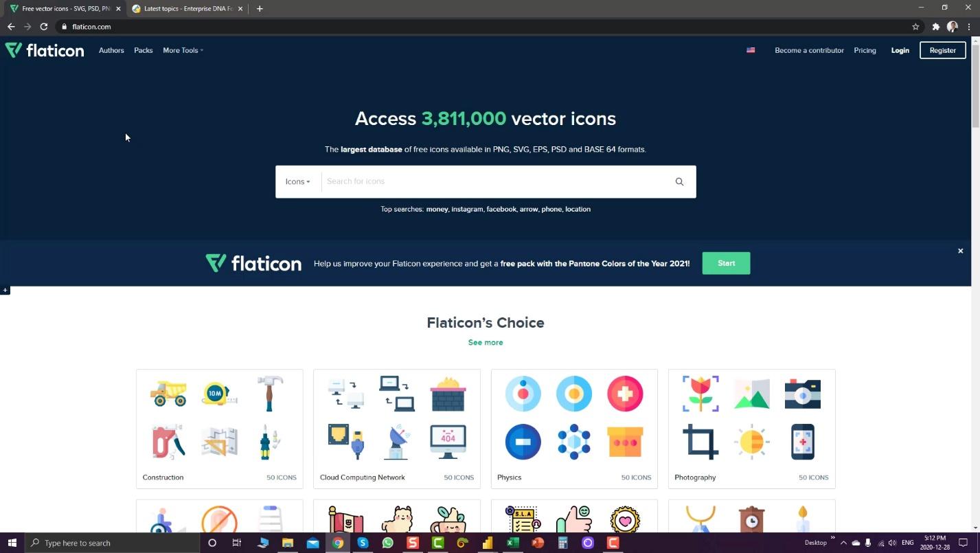Viewport: 980px width, 553px height.
Task: Click Start button on Pantone banner
Action: [726, 263]
